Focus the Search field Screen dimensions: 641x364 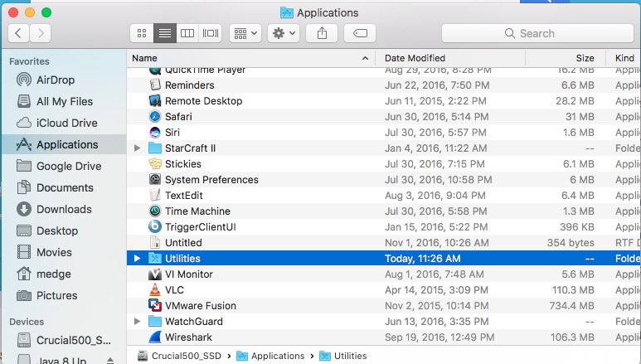pyautogui.click(x=537, y=33)
